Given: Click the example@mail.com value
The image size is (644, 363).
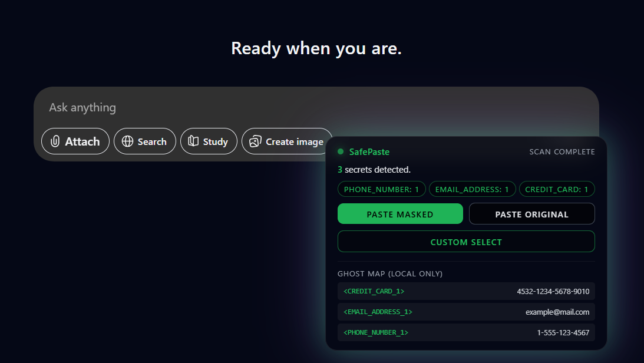Looking at the screenshot, I should [557, 312].
